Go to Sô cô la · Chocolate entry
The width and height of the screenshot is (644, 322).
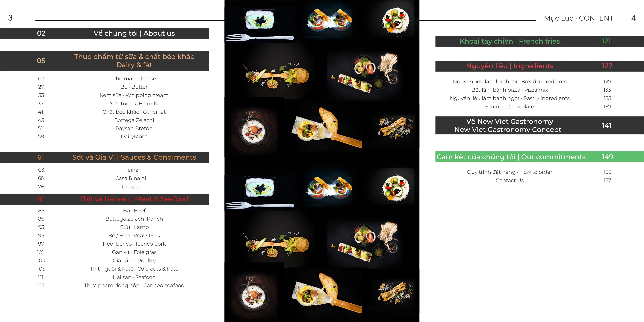point(510,107)
